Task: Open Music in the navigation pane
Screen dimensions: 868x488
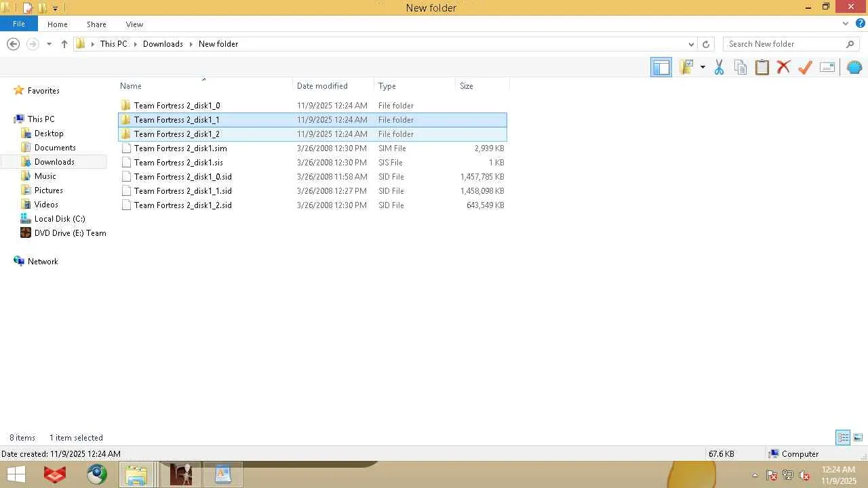Action: pos(45,176)
